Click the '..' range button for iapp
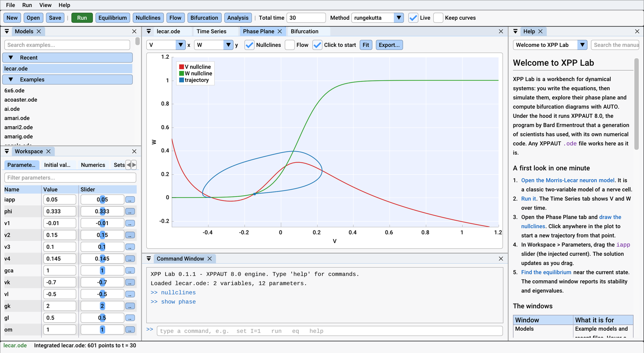Image resolution: width=644 pixels, height=353 pixels. click(x=130, y=200)
